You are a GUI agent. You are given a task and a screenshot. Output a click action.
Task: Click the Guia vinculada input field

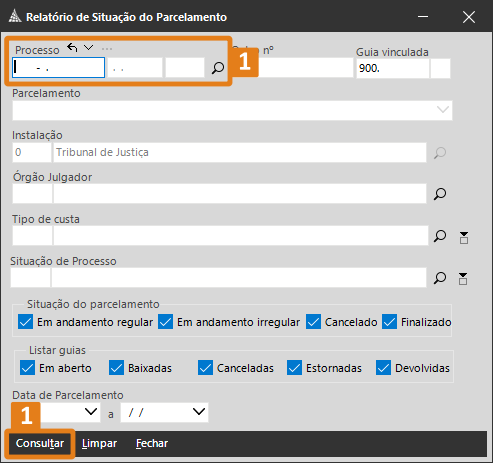(393, 68)
